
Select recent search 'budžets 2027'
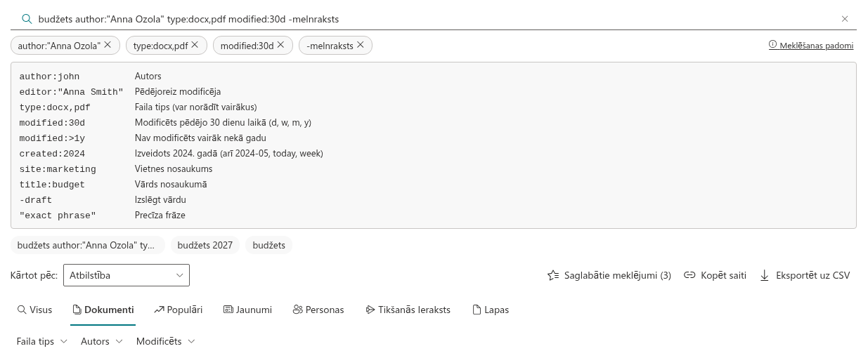[x=205, y=245]
